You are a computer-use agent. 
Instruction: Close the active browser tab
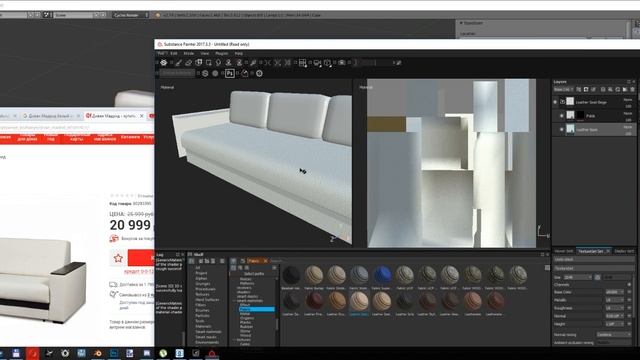[x=142, y=116]
